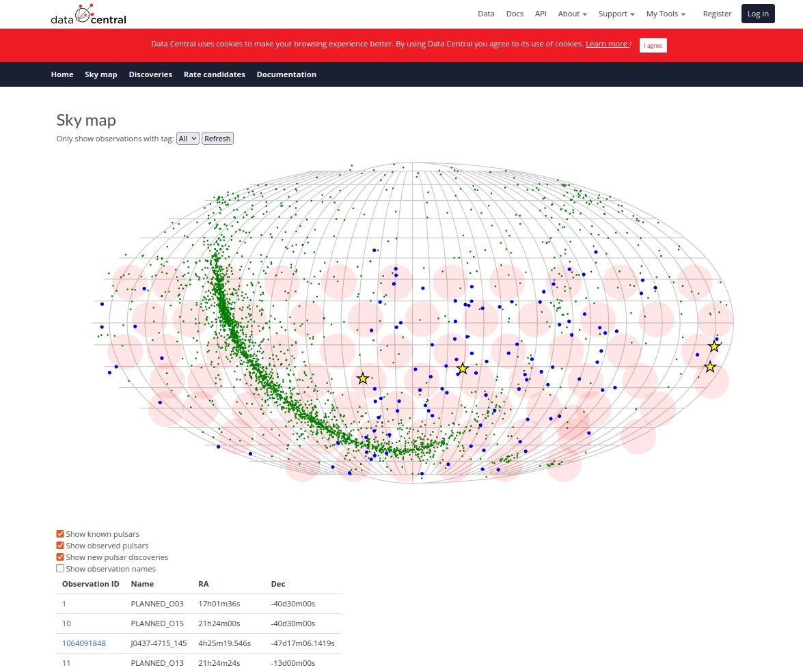Click the PLANNED_O15 name cell
The height and width of the screenshot is (672, 803).
tap(157, 624)
